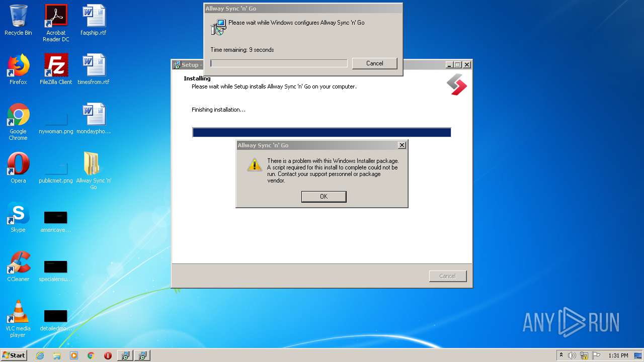Click the network status tray icon

(x=584, y=355)
